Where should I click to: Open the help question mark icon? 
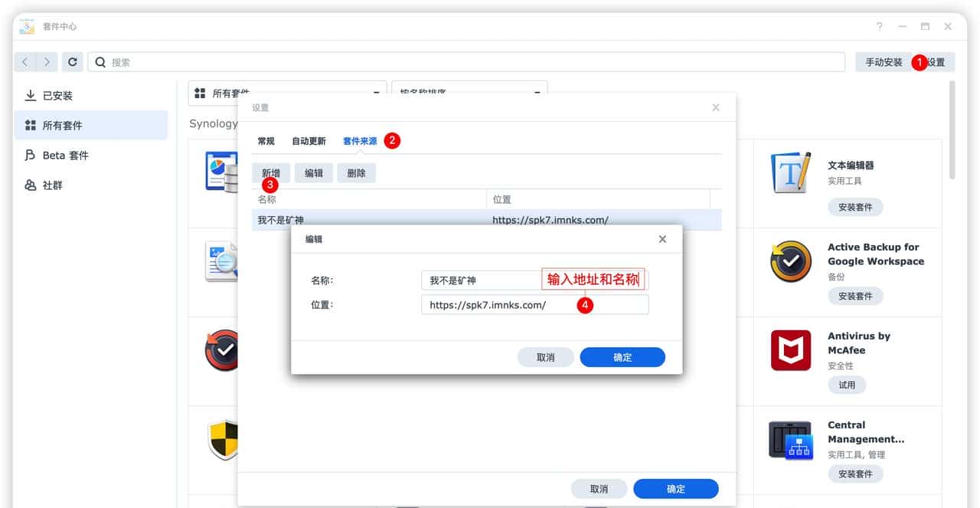[878, 25]
